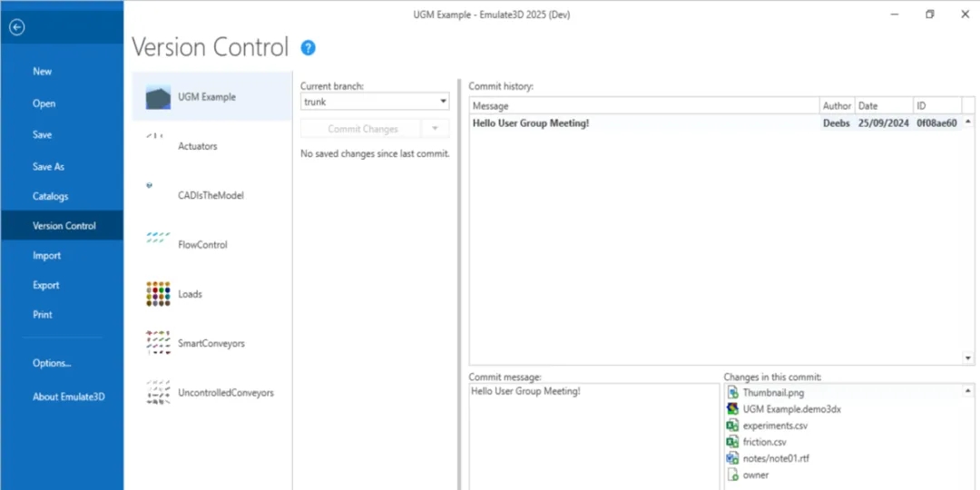
Task: Select experiments.csv in changes list
Action: tap(775, 426)
